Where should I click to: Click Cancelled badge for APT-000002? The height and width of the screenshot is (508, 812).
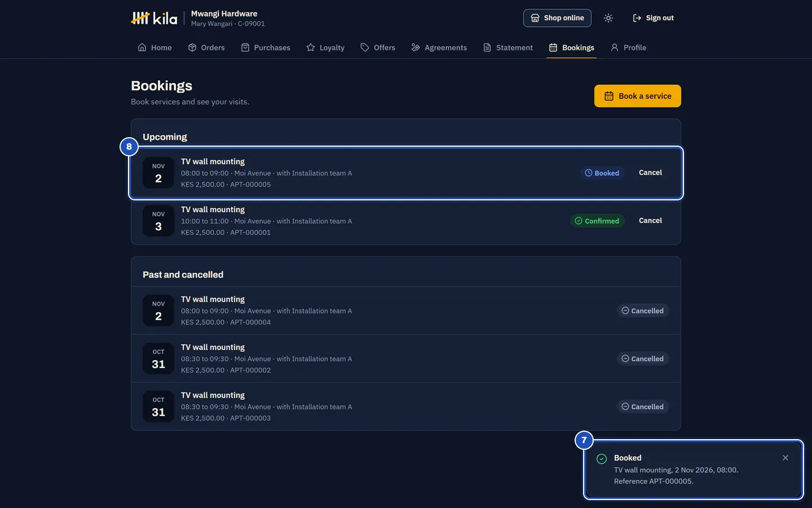pos(643,359)
